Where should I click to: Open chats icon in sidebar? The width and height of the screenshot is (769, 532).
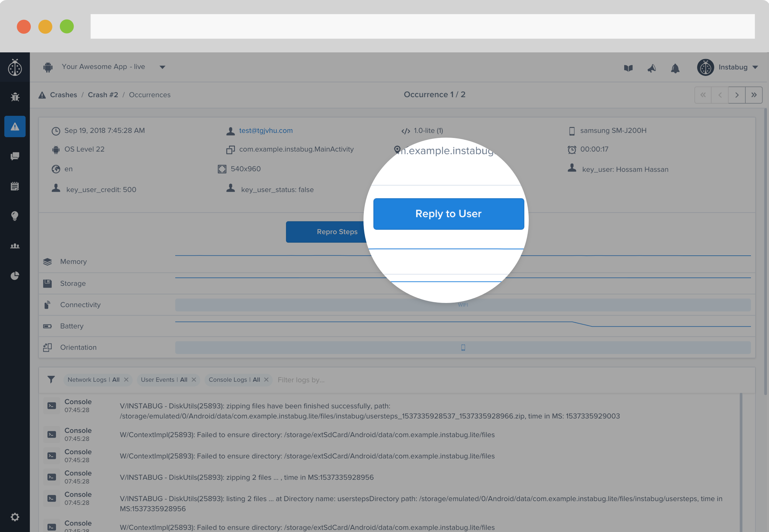(x=15, y=156)
